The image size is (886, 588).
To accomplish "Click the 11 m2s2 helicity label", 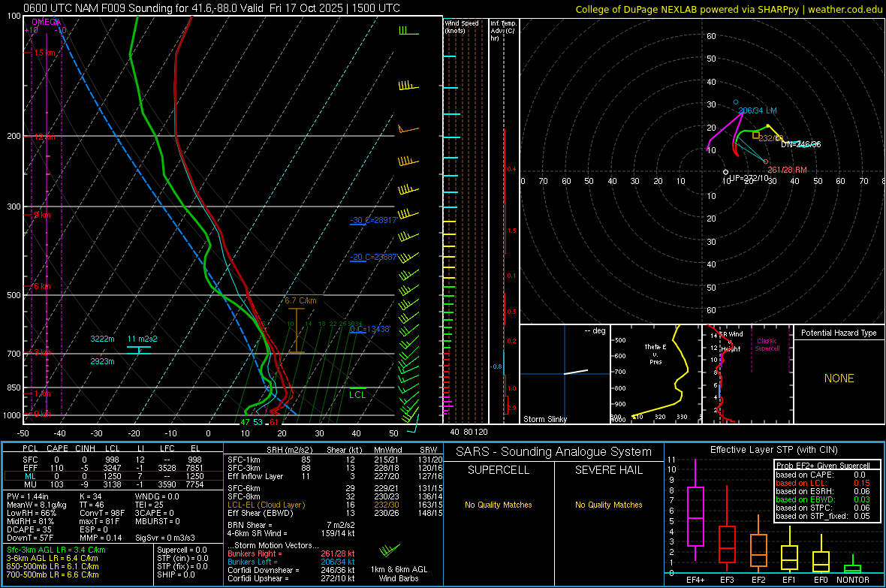I will (x=143, y=339).
